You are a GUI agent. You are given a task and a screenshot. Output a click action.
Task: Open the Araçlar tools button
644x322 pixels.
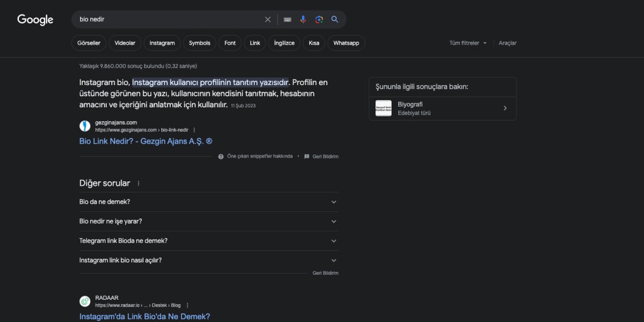508,43
